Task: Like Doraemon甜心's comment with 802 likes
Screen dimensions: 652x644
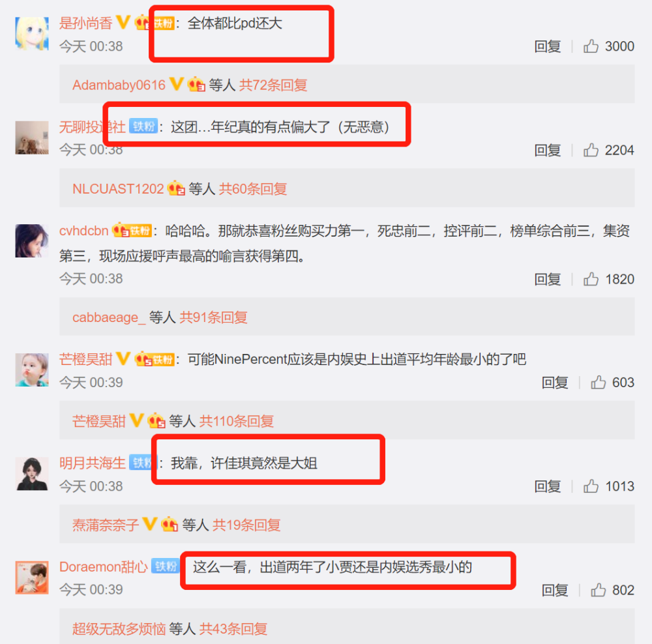Action: pyautogui.click(x=598, y=589)
